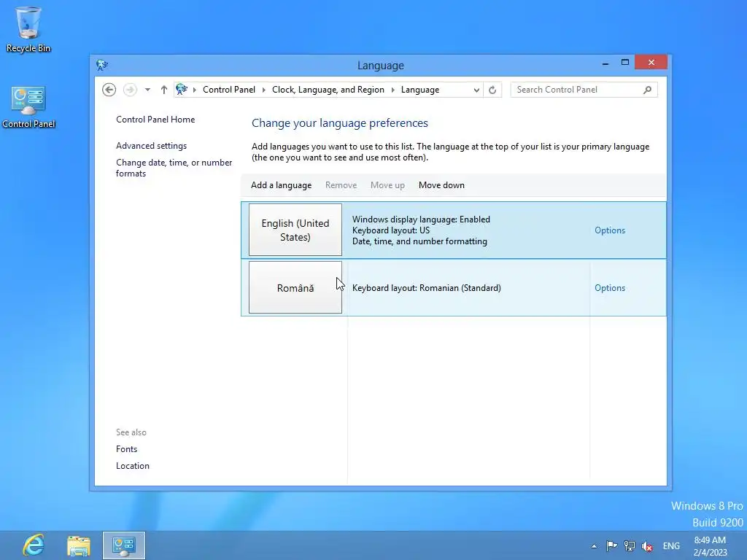Expand chevron after Control Panel breadcrumb
The height and width of the screenshot is (560, 747).
[263, 90]
